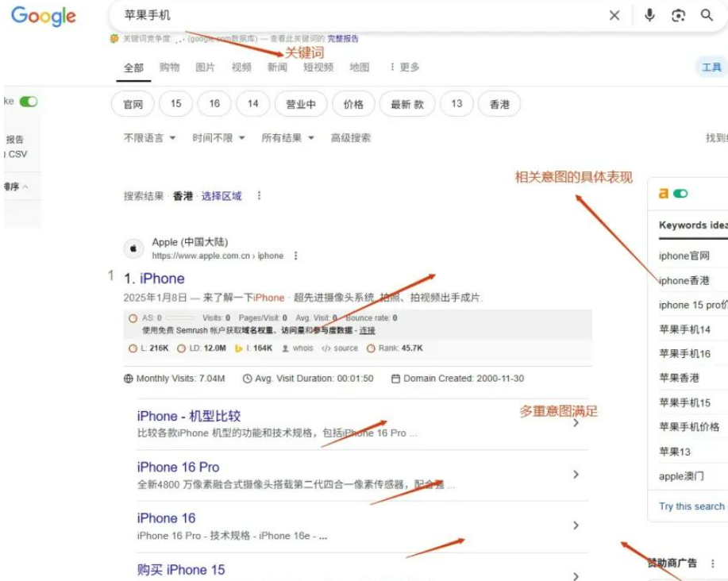
Task: Expand the 不限语言 dropdown
Action: pos(149,138)
